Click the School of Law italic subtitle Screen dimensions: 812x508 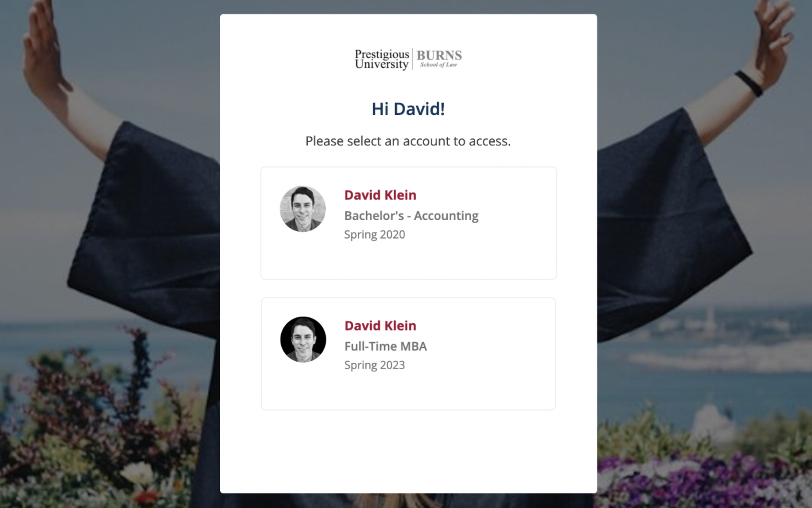pos(439,65)
